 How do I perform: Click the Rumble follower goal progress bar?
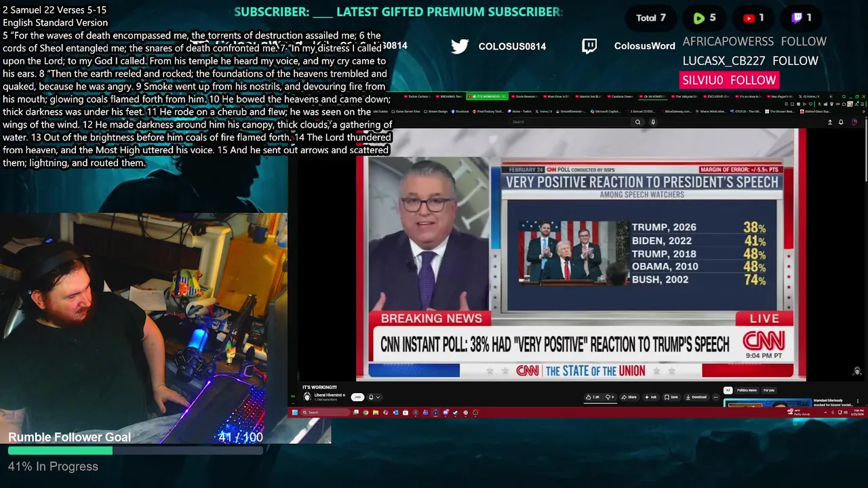[136, 450]
